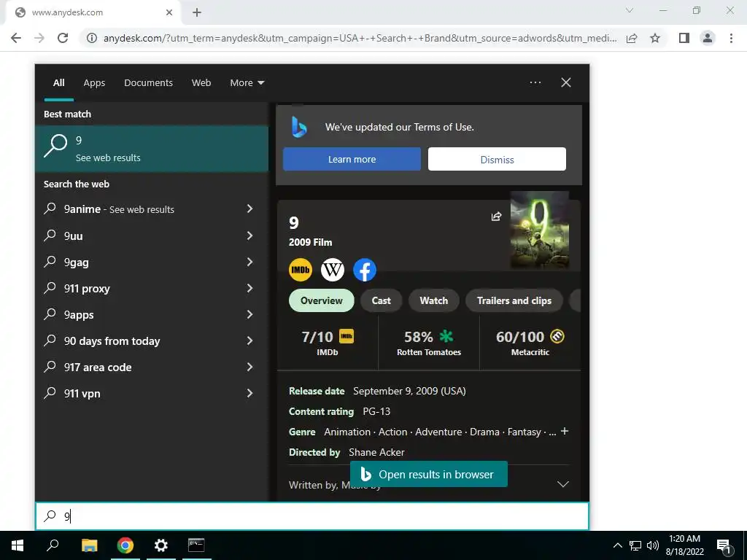
Task: Reload the page in Chrome
Action: 63,38
